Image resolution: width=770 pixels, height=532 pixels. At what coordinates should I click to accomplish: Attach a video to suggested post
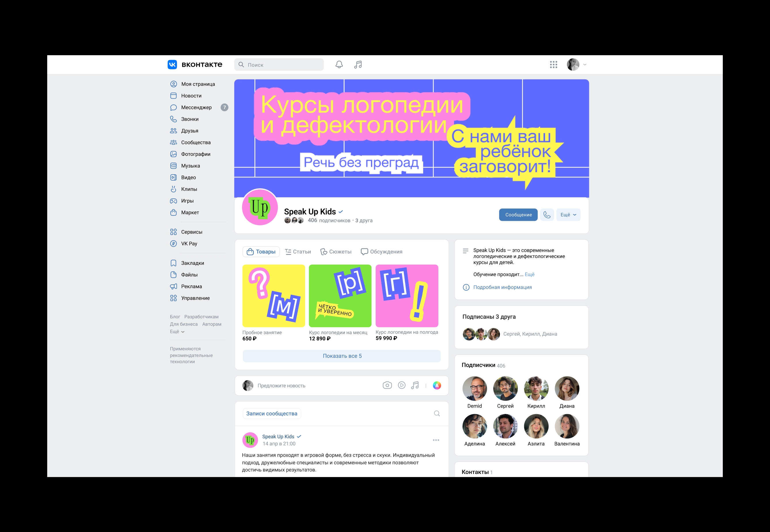402,385
